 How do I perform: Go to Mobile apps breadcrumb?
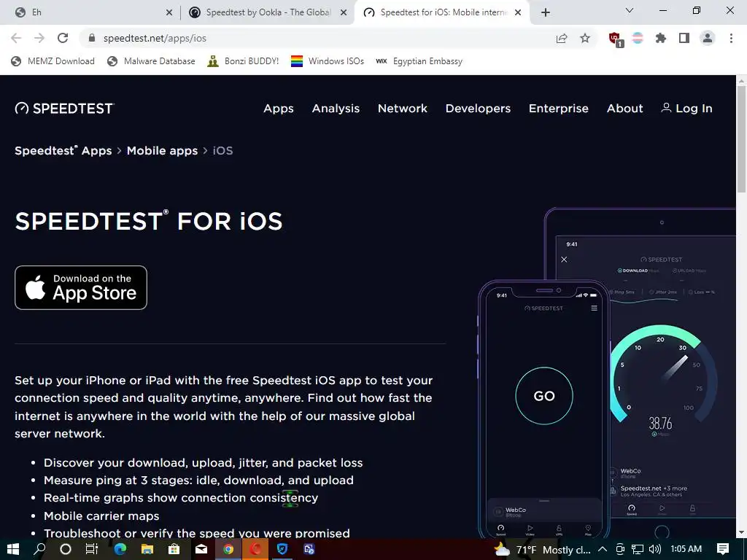tap(162, 150)
